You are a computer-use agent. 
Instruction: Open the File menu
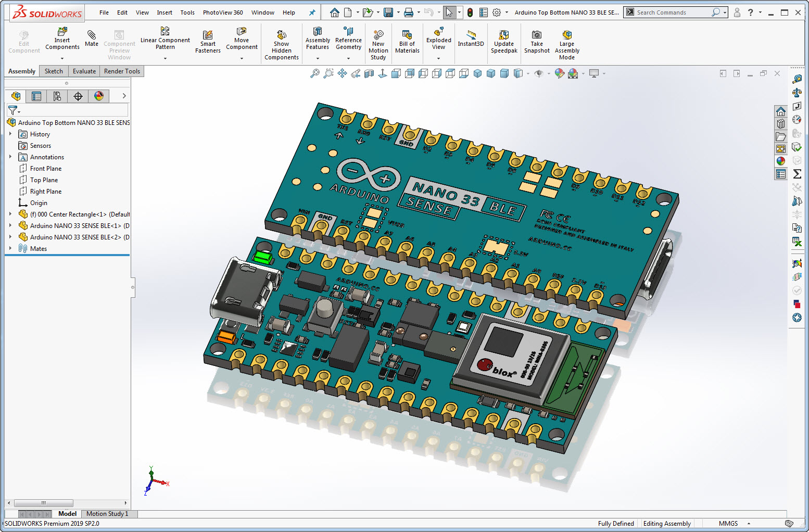coord(104,12)
